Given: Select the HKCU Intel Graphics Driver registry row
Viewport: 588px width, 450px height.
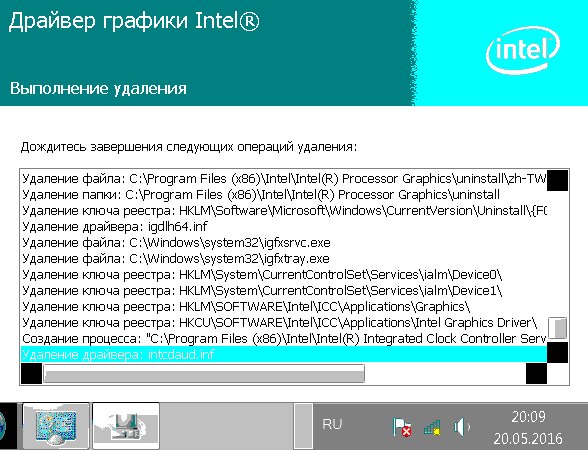Looking at the screenshot, I should point(284,322).
